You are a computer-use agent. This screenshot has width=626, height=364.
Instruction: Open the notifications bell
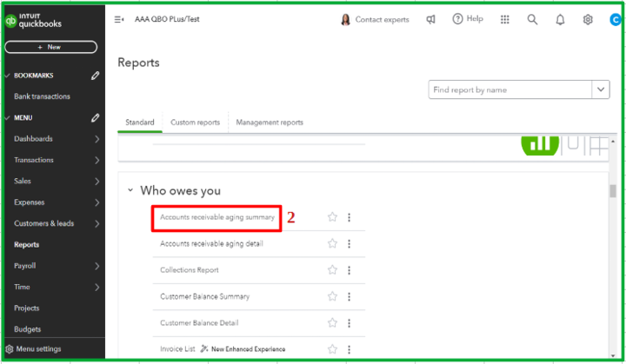[x=560, y=19]
